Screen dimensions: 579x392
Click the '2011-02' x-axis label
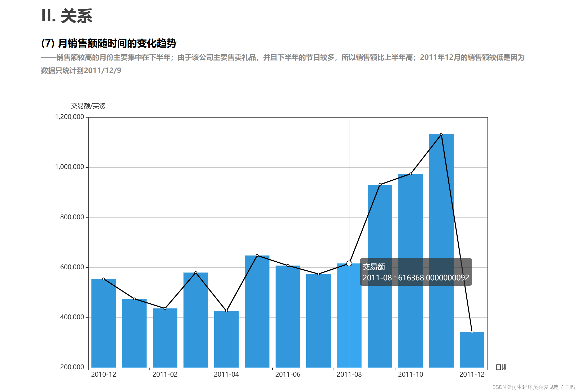[165, 374]
